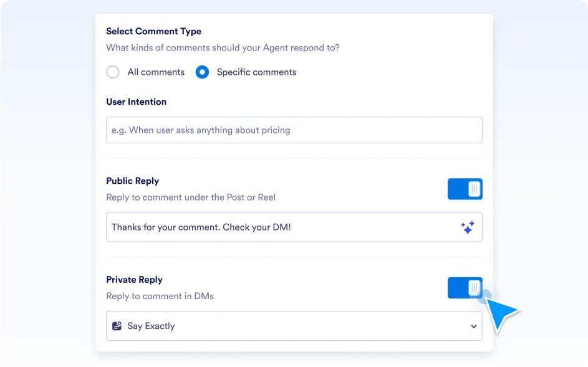Click into the Public Reply message text box
Screen dimensions: 588x367
pyautogui.click(x=281, y=227)
